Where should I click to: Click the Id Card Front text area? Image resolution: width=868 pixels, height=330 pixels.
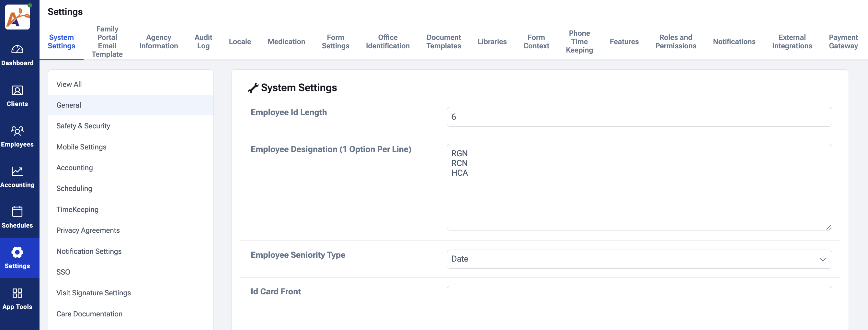click(x=639, y=308)
